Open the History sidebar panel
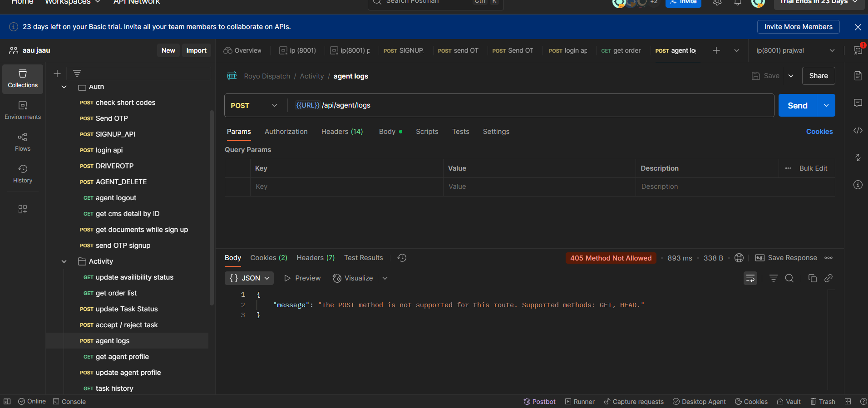868x408 pixels. [23, 174]
